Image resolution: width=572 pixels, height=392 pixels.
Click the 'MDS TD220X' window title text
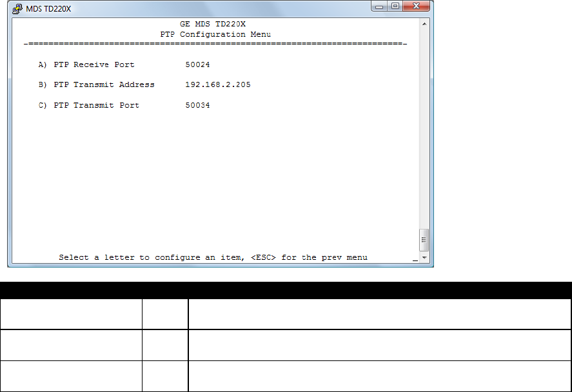click(48, 9)
